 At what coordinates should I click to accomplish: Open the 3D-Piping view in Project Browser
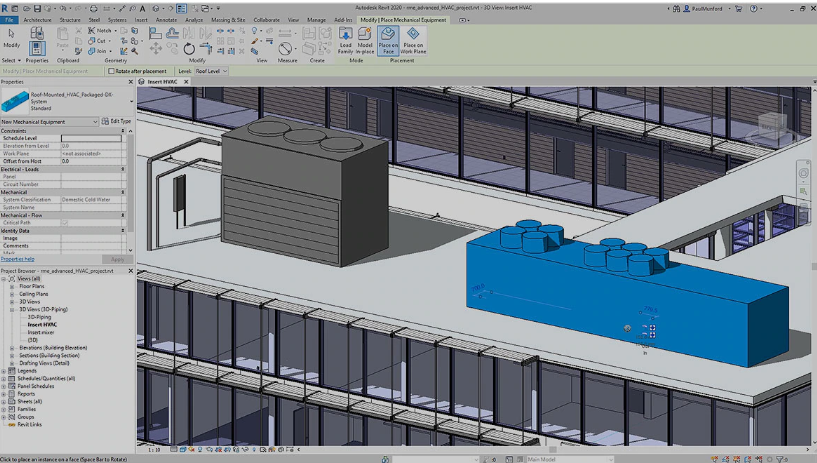38,317
